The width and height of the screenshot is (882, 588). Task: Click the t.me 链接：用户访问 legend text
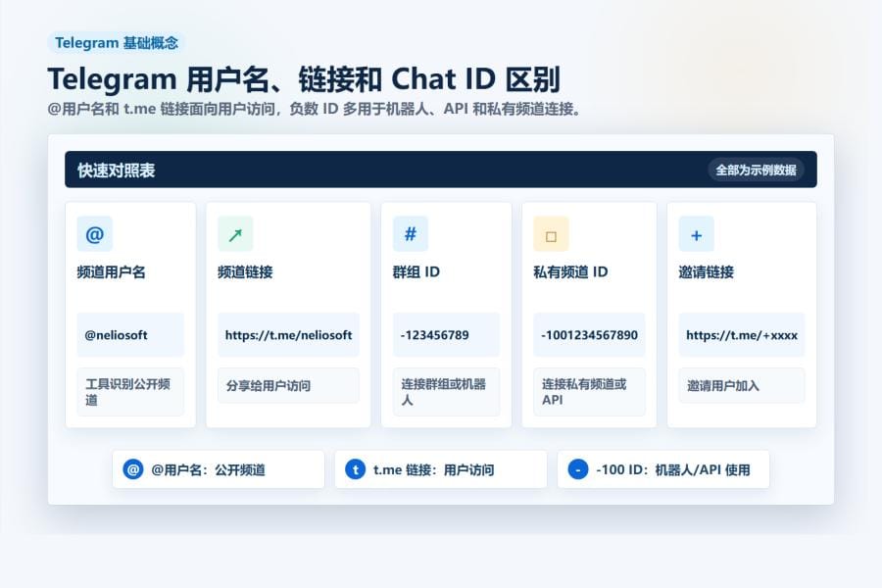pos(433,469)
